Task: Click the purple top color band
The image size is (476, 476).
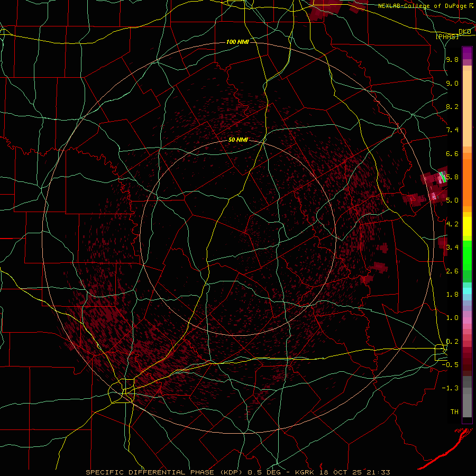Action: click(467, 53)
